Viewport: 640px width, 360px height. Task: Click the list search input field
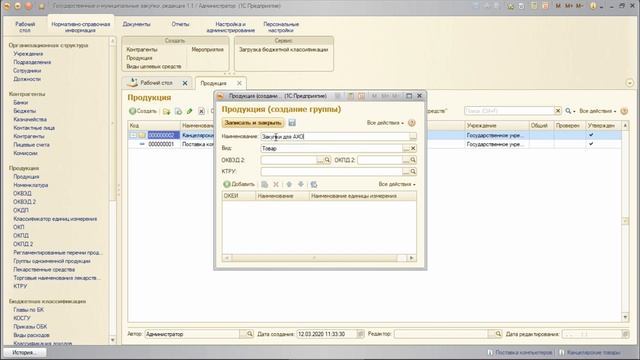(x=509, y=111)
